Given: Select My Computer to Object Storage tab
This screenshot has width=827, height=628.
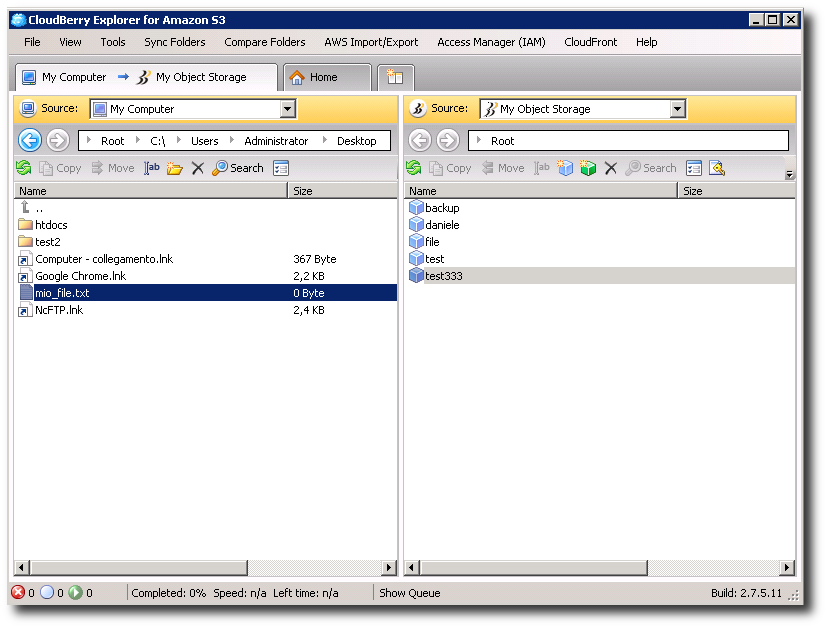Looking at the screenshot, I should (146, 77).
